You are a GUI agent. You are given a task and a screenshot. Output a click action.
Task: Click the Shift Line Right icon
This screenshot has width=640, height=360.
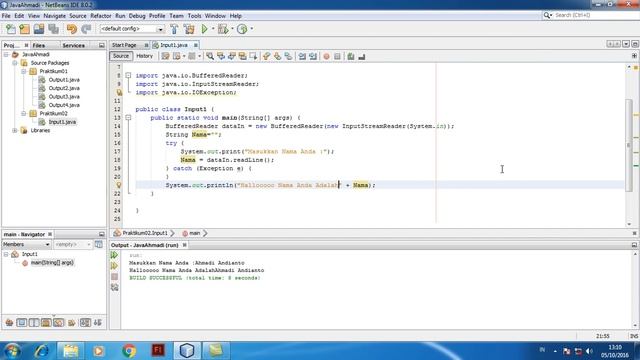coord(313,56)
